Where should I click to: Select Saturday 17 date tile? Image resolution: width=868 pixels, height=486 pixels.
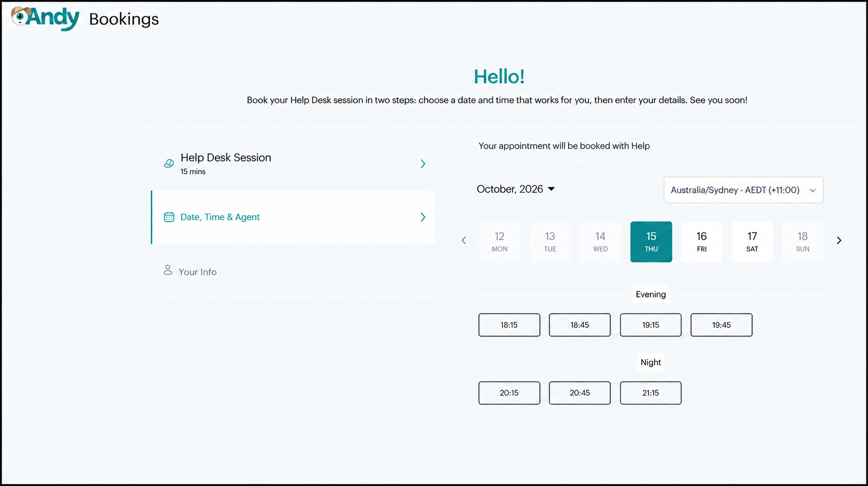[x=752, y=242]
